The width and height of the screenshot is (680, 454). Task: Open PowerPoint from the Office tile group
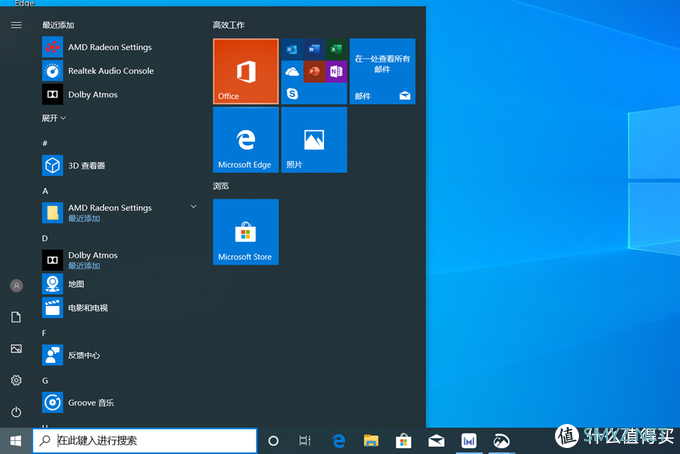314,71
